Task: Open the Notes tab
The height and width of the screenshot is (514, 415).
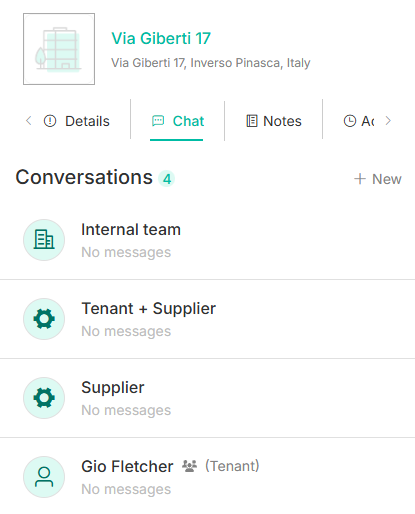Action: [274, 121]
